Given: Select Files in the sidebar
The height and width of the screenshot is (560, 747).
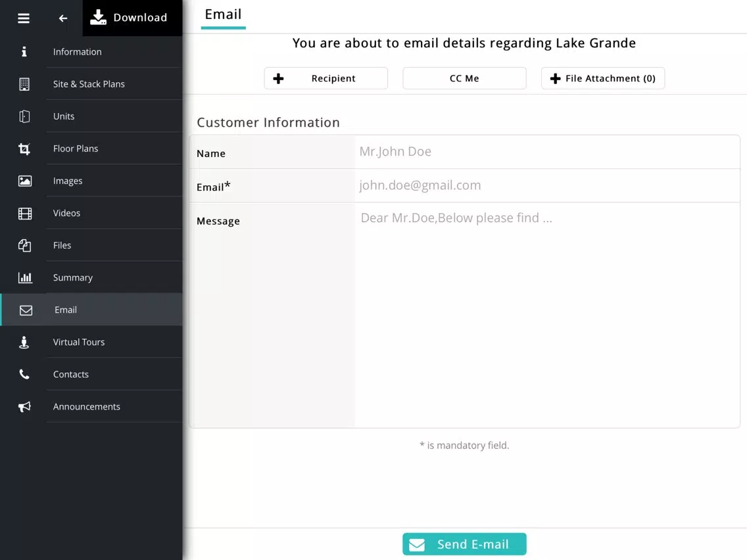Looking at the screenshot, I should (91, 245).
